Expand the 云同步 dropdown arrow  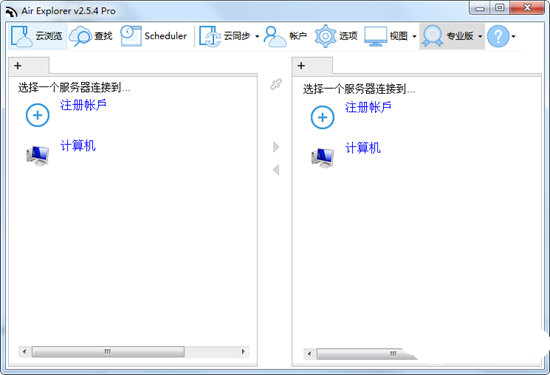click(257, 36)
